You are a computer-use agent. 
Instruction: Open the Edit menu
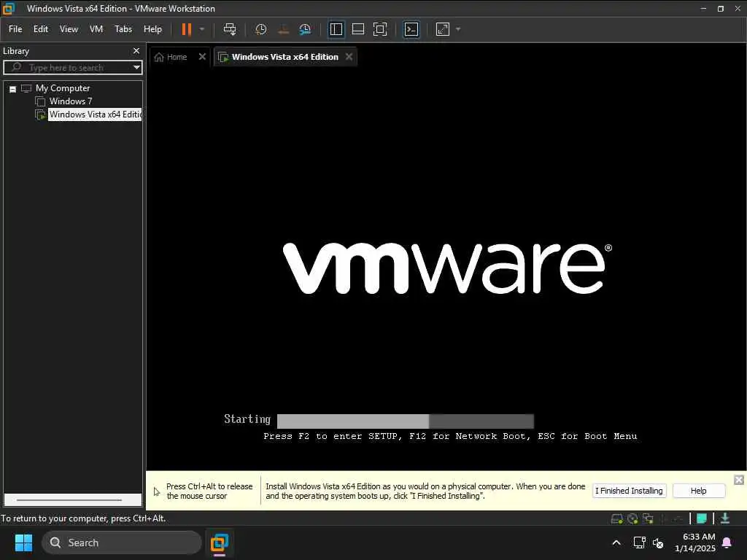click(x=41, y=29)
